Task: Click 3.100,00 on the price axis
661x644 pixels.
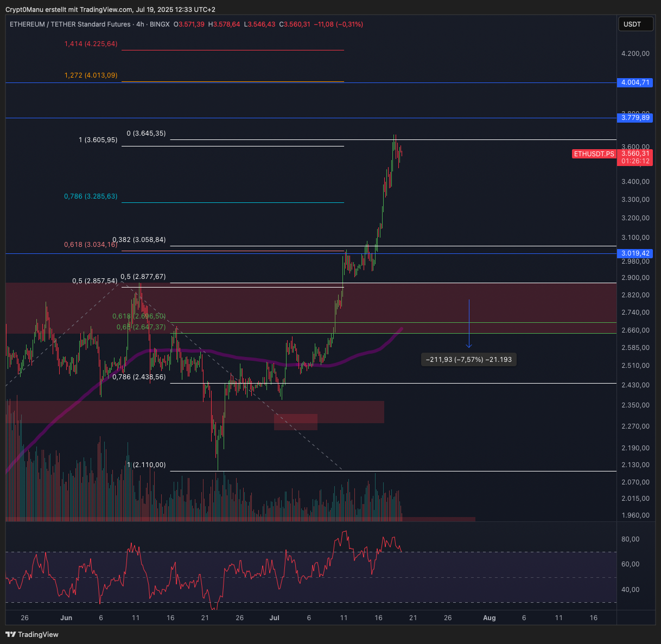Action: (635, 237)
